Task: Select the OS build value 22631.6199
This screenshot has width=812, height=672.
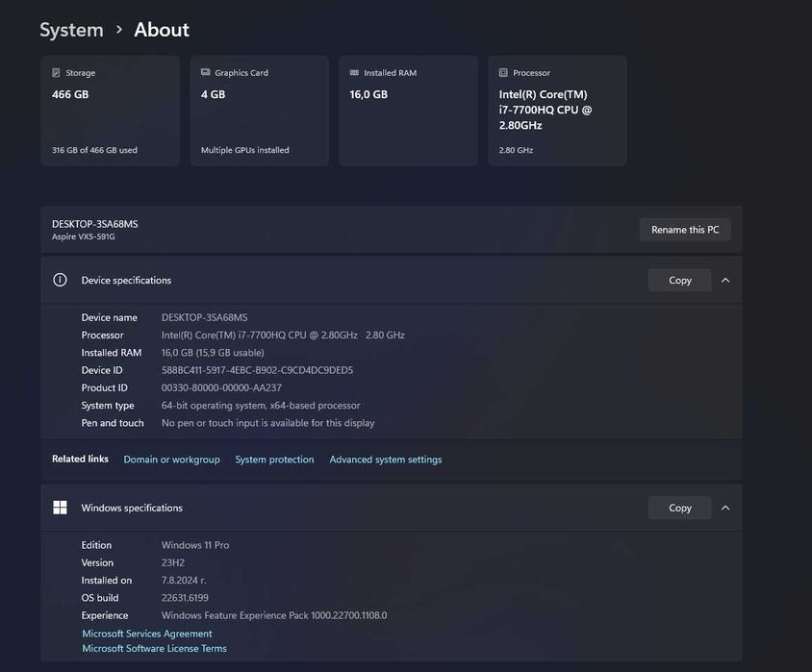Action: (x=185, y=598)
